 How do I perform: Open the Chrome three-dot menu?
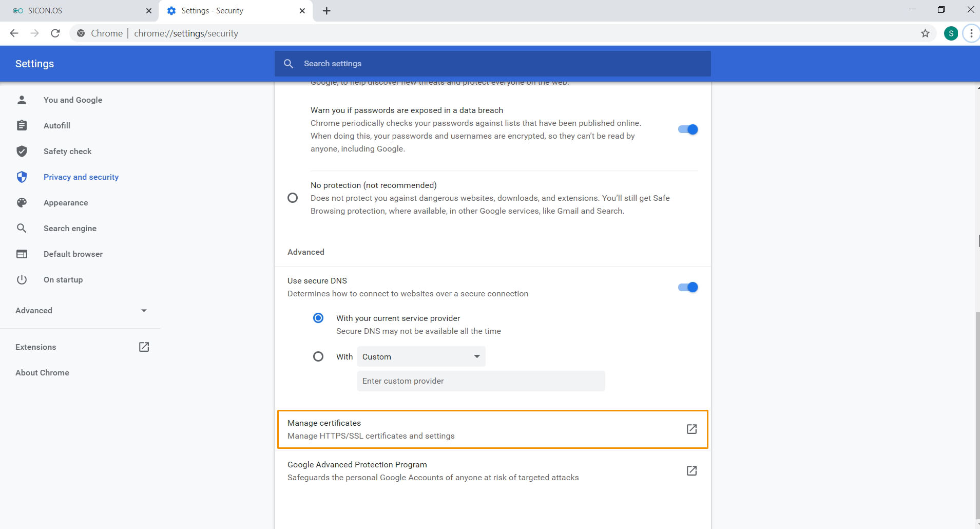coord(971,33)
